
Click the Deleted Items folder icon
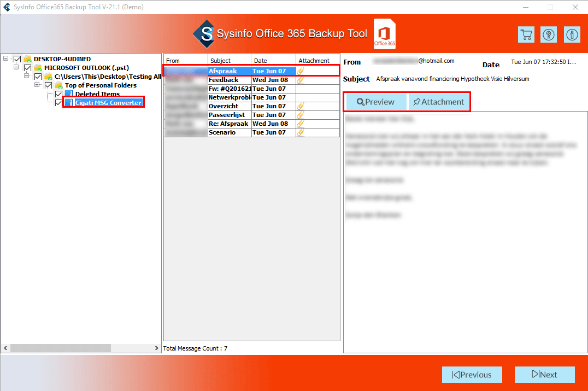point(69,94)
